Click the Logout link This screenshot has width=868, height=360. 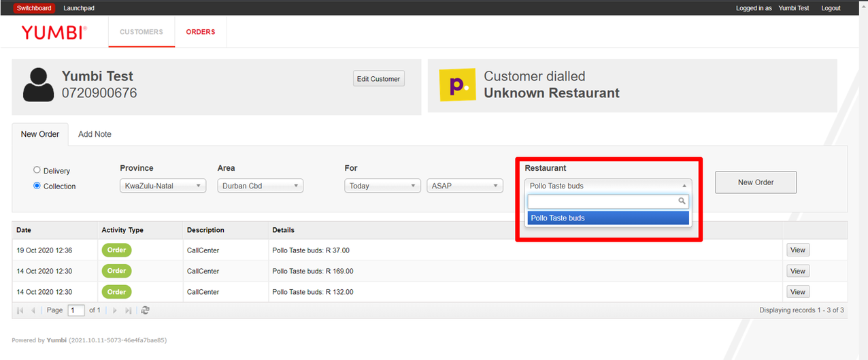click(x=831, y=8)
